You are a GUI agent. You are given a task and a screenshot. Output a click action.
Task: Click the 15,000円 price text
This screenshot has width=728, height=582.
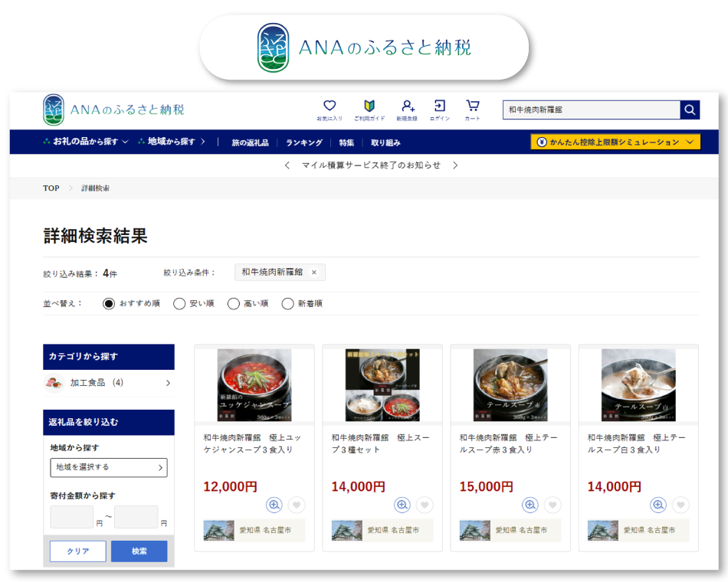[x=487, y=486]
